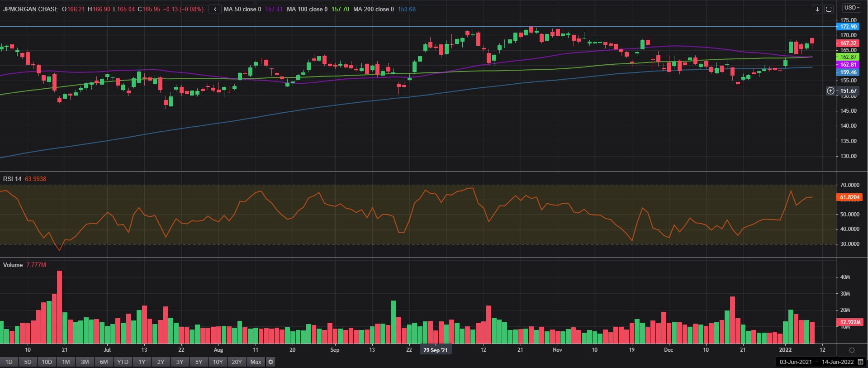This screenshot has width=868, height=368.
Task: Click the MA 50 close indicator label
Action: [242, 9]
